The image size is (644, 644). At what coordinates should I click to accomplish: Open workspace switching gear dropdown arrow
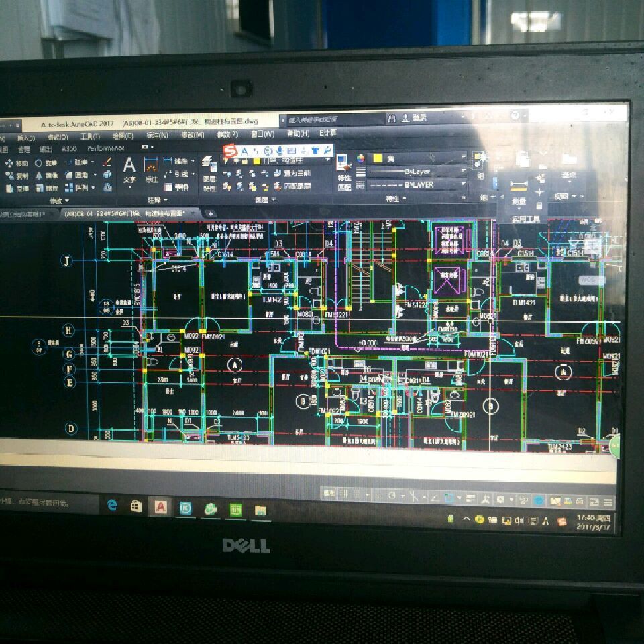511,500
